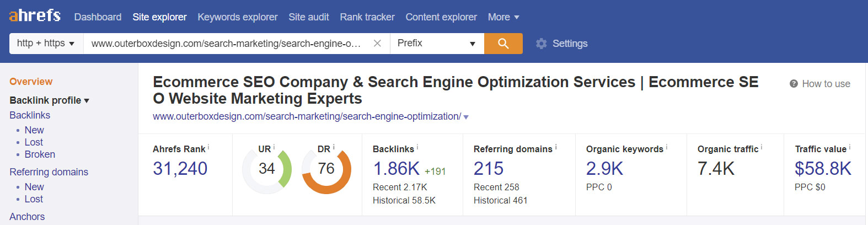Click the outerboxdesign page URL link

click(x=307, y=116)
